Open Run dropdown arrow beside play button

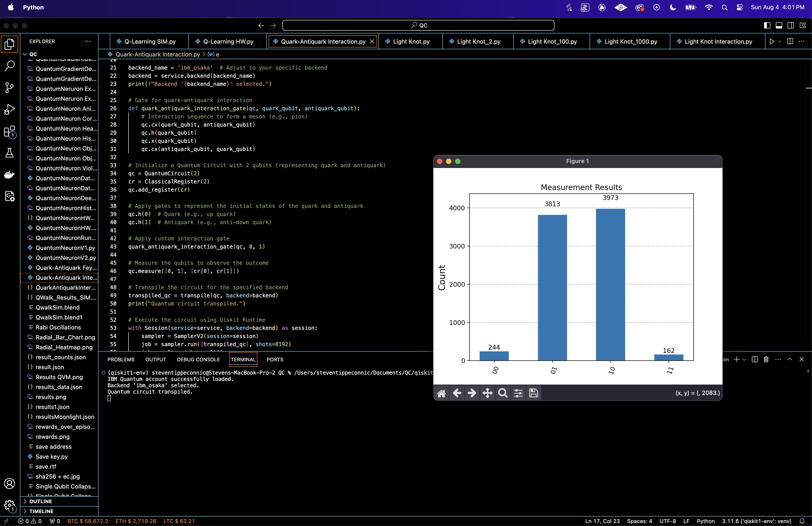click(x=779, y=41)
